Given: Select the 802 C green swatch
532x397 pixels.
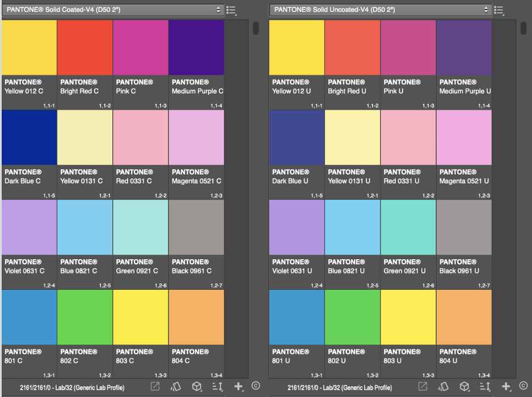Looking at the screenshot, I should [x=85, y=317].
